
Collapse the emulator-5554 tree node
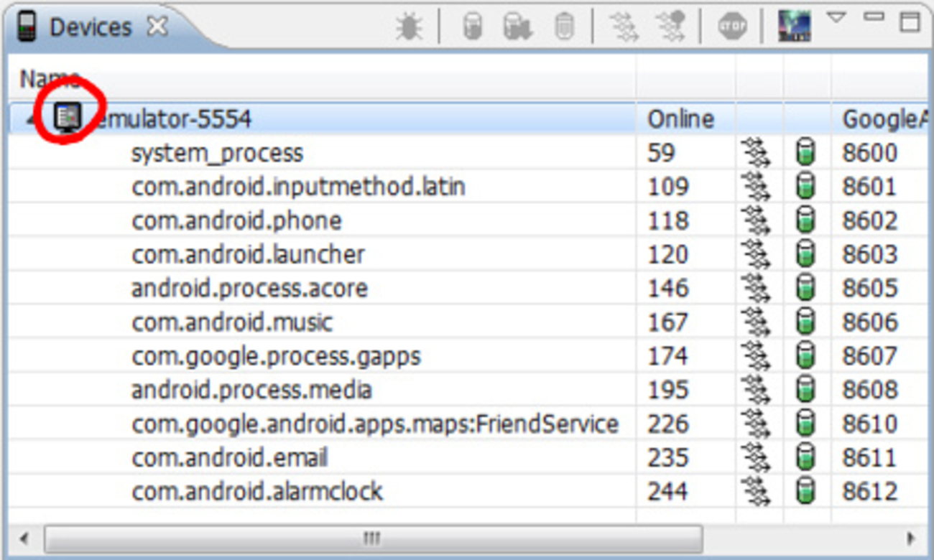(29, 119)
